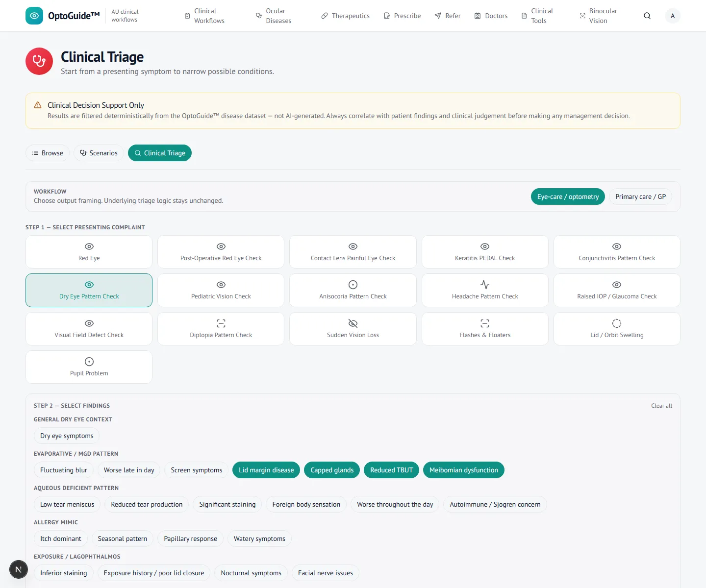
Task: Open the Prescribe nav item
Action: pos(402,16)
